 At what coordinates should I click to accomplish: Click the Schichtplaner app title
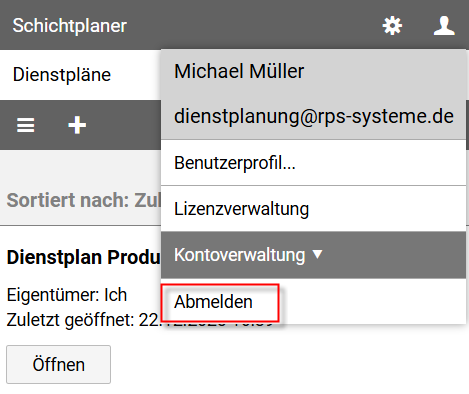point(70,26)
